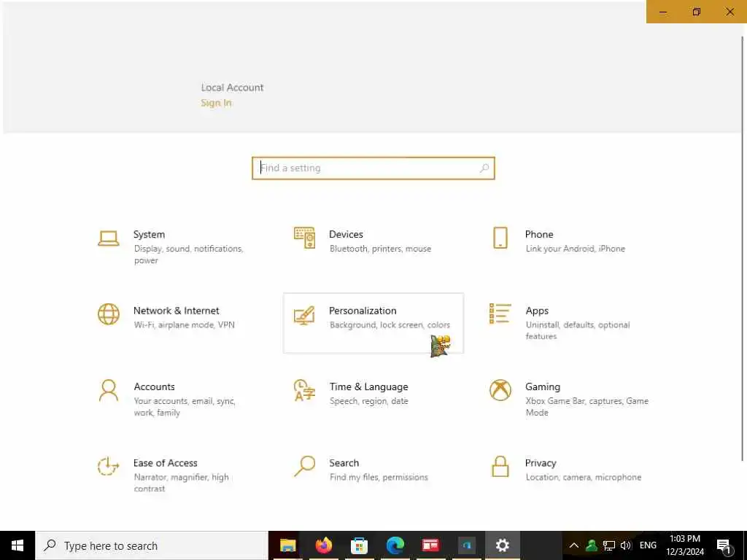
Task: Click the Settings gear taskbar icon
Action: (503, 545)
